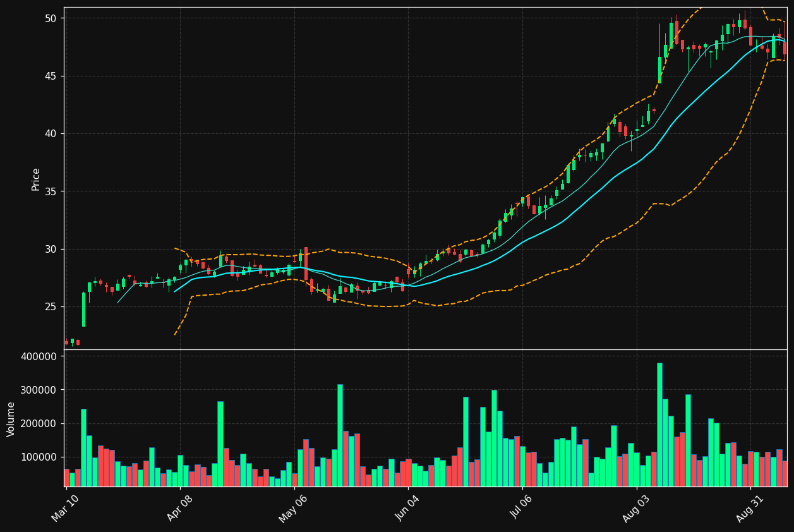Select the 30 price tick label
Screen dimensions: 794x532
point(50,249)
